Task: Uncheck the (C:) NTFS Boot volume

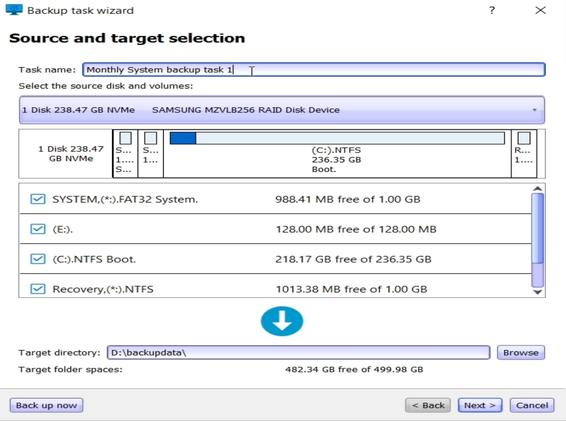Action: click(x=38, y=259)
